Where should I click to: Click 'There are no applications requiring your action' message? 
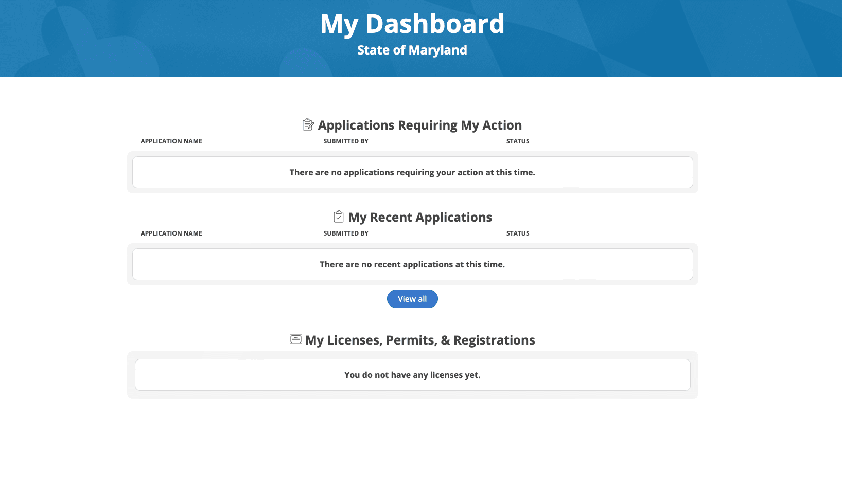[x=412, y=172]
